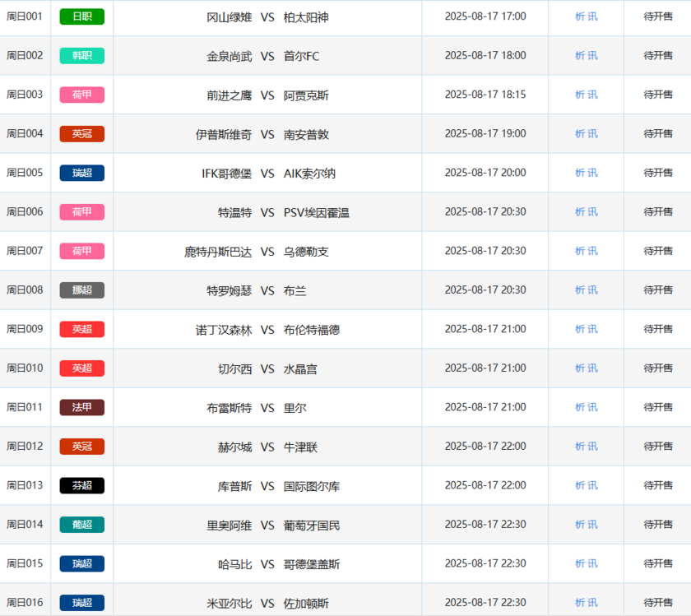
Task: Click 待开售 status for 周日002
Action: 658,56
